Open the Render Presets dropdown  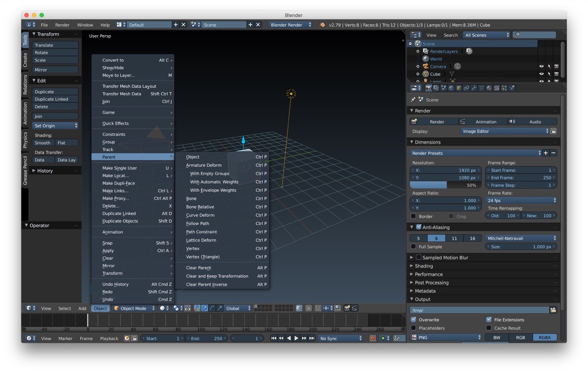[x=476, y=153]
